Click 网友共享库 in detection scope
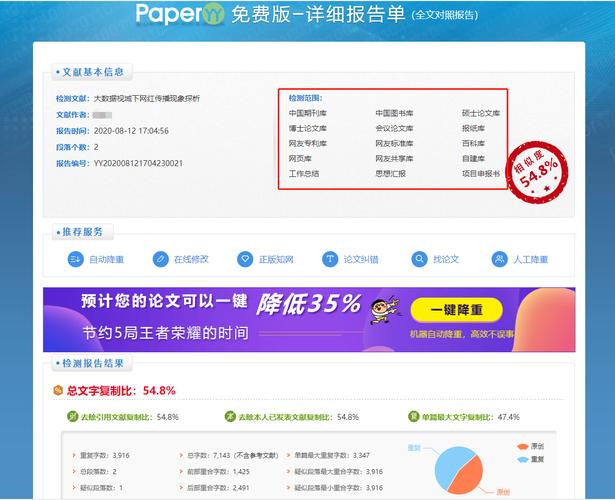Screen dimensions: 615x500 point(394,159)
